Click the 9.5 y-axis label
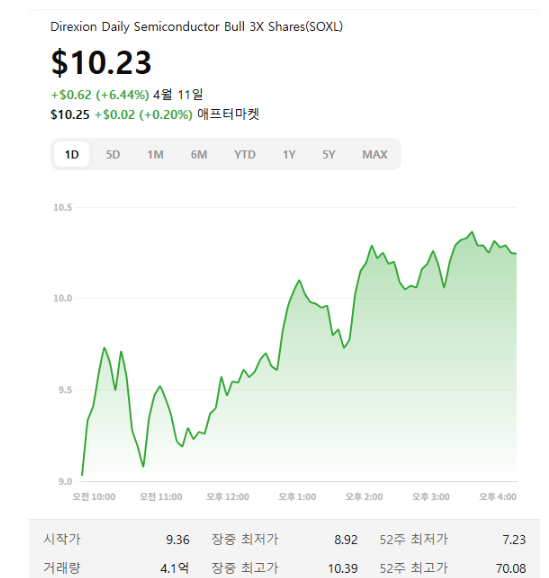 (65, 390)
